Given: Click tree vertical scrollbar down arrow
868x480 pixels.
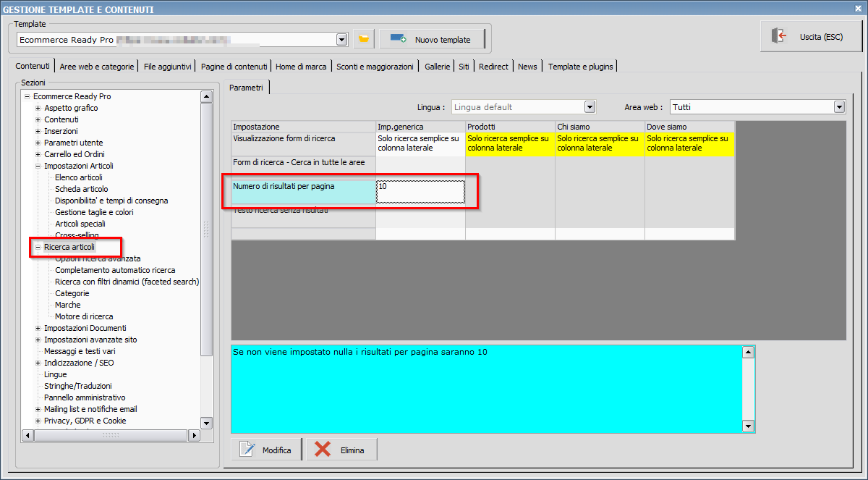Looking at the screenshot, I should pos(206,424).
